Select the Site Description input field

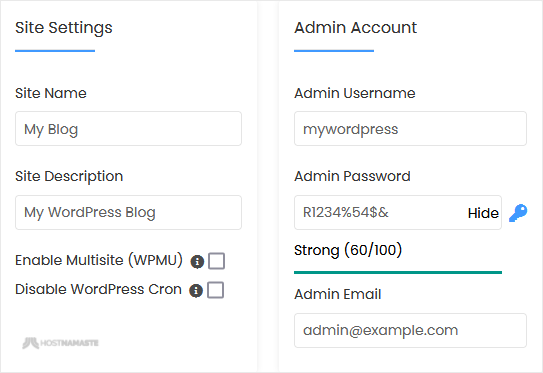click(x=128, y=212)
